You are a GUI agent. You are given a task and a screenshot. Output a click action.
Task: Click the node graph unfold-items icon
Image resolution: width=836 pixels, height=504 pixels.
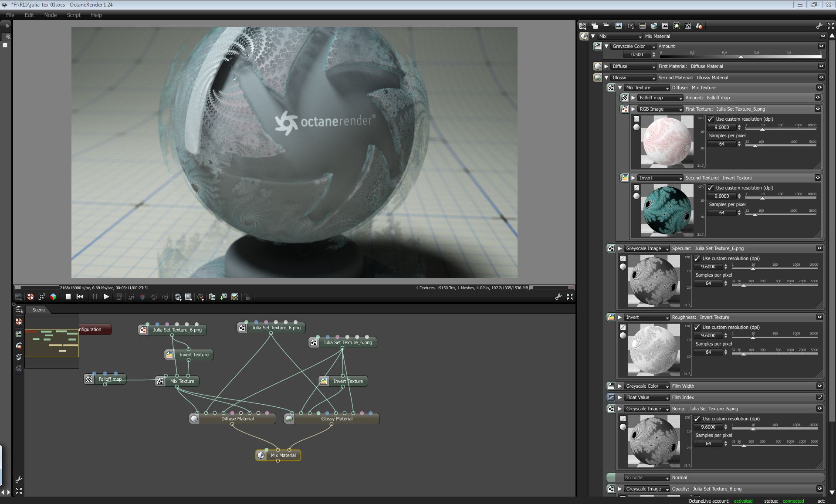(19, 309)
